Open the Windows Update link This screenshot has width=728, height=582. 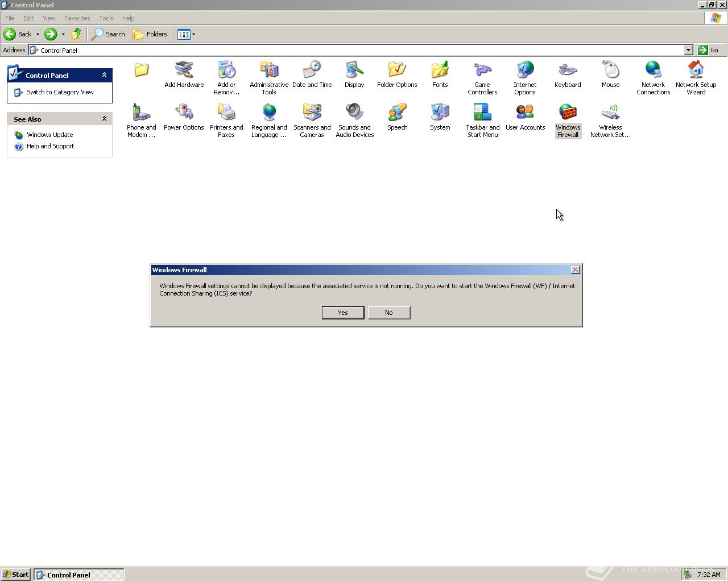coord(50,135)
